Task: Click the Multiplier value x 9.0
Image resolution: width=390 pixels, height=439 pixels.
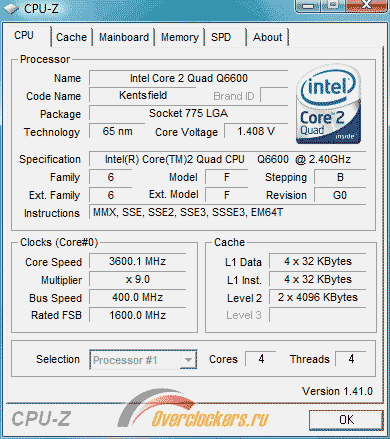Action: 137,280
